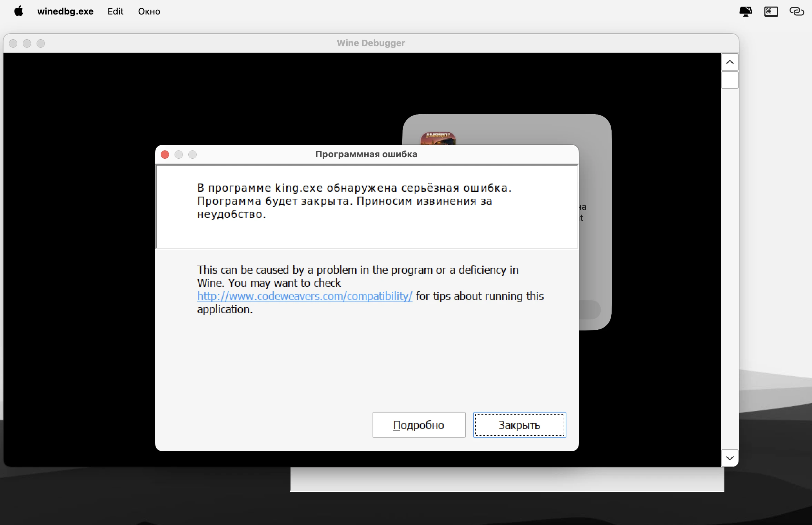The height and width of the screenshot is (525, 812).
Task: Open the winedbg.exe application menu
Action: click(65, 11)
